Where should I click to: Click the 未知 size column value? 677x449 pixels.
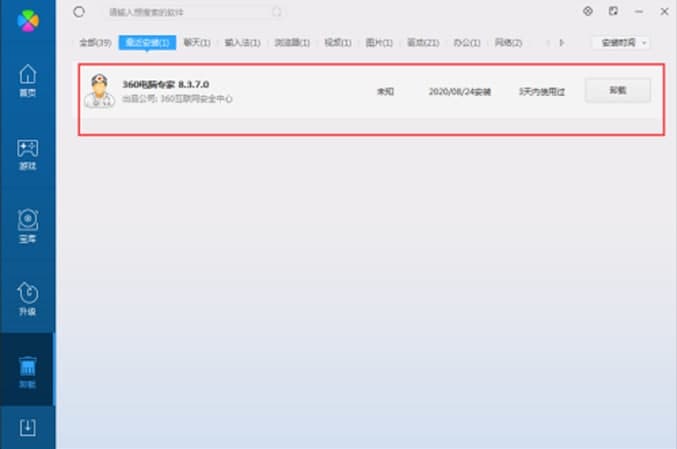coord(386,92)
